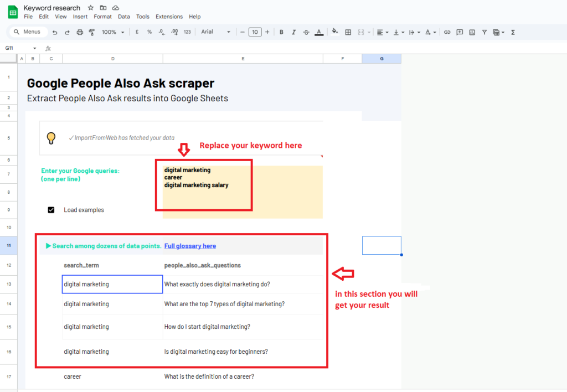The width and height of the screenshot is (567, 392).
Task: Open vertical align dropdown
Action: [399, 32]
